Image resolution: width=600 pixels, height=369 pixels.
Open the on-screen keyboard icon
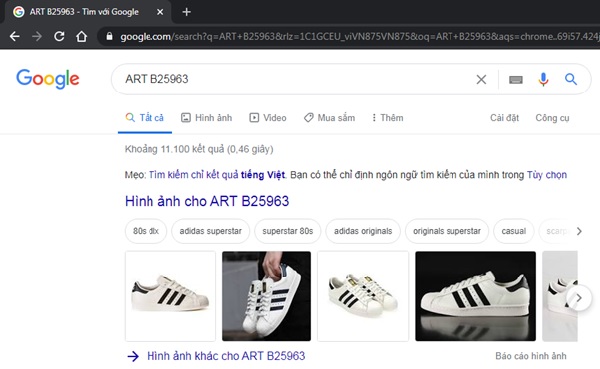point(515,79)
